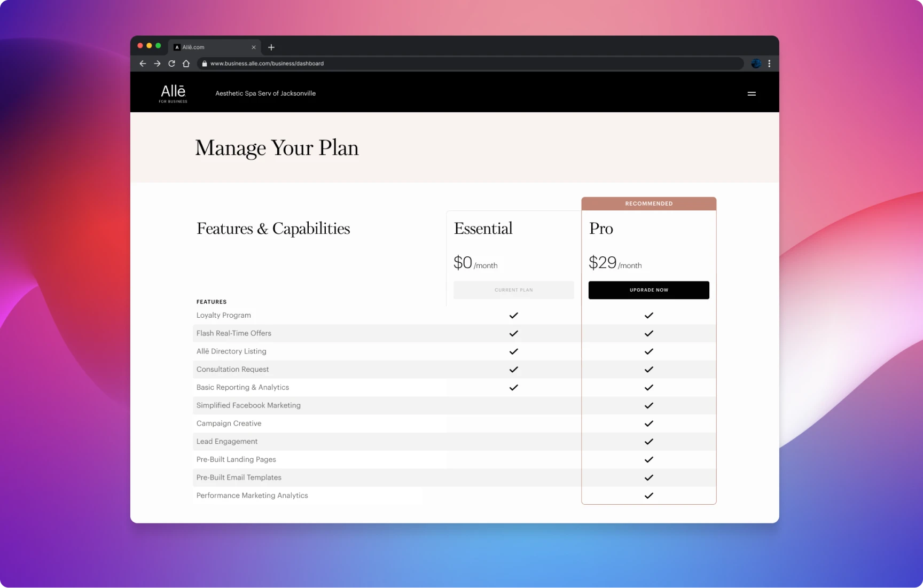
Task: Click the Flash Real-Time Offers label
Action: tap(234, 333)
